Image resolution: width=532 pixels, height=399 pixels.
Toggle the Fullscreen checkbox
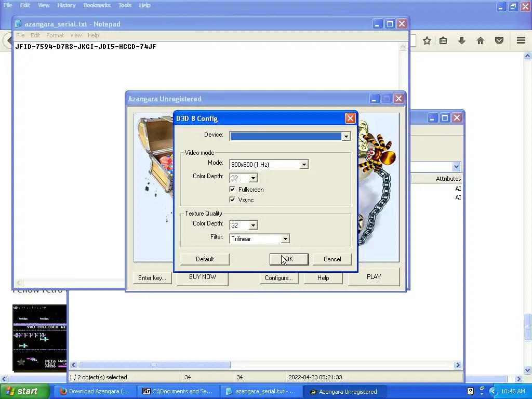point(232,189)
